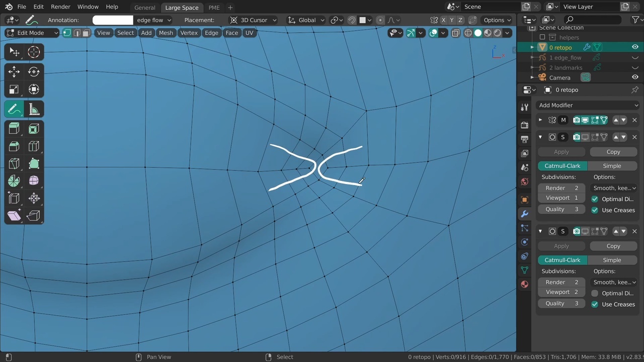Select the Rotate tool
The width and height of the screenshot is (644, 362).
click(34, 71)
